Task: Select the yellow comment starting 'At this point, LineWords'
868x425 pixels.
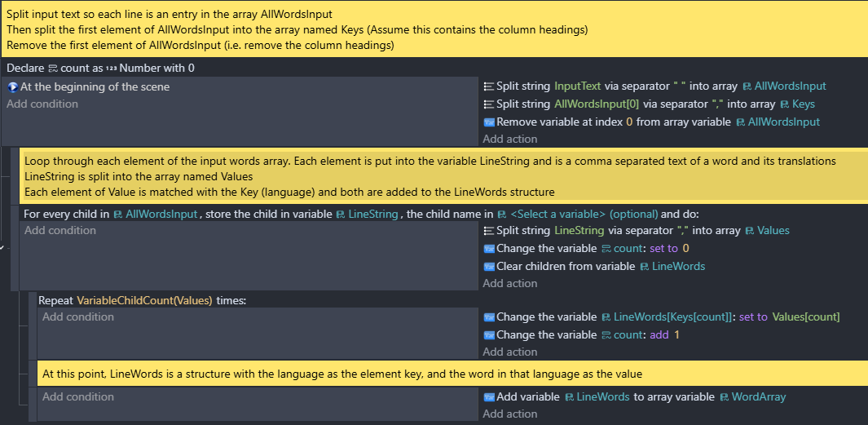Action: [x=452, y=374]
